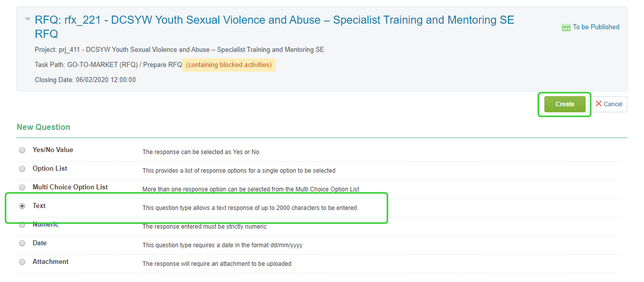Image resolution: width=644 pixels, height=282 pixels.
Task: Collapse the RFQ header panel triangle
Action: click(28, 20)
